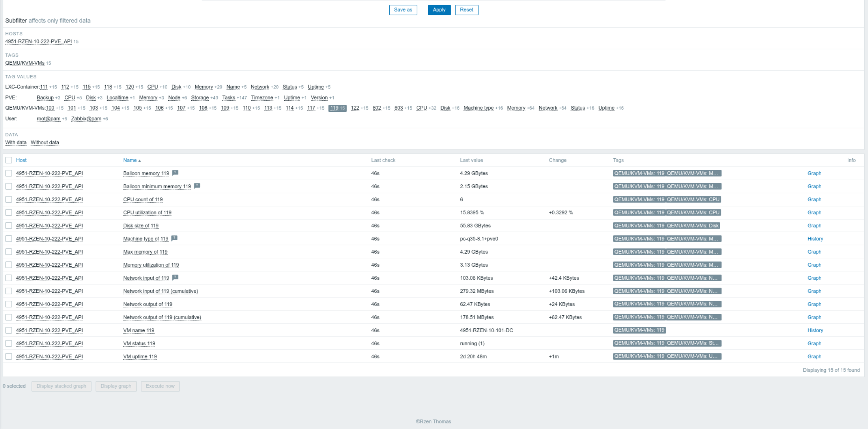
Task: Deselect the highlighted 119 tag value
Action: pyautogui.click(x=337, y=108)
